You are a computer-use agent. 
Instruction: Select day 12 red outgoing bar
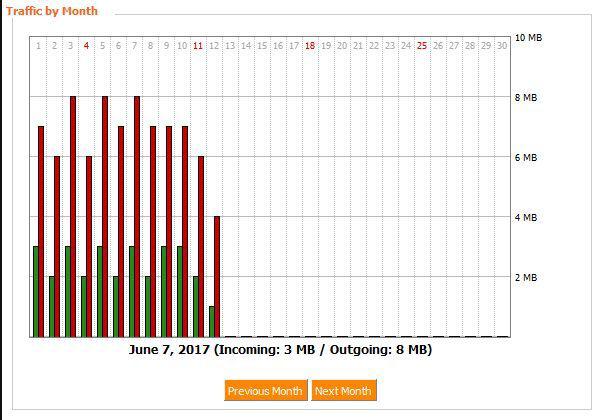pos(217,277)
